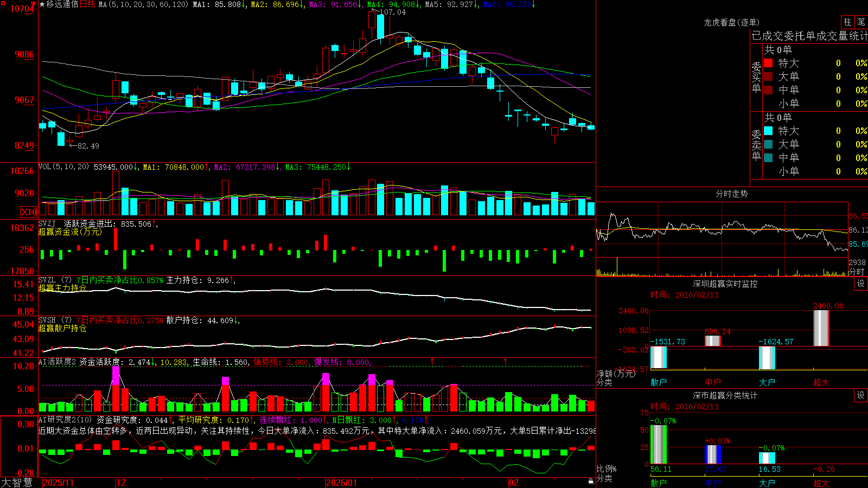The height and width of the screenshot is (488, 868).
Task: Click the red question mark icon at top left
Action: 34,4
